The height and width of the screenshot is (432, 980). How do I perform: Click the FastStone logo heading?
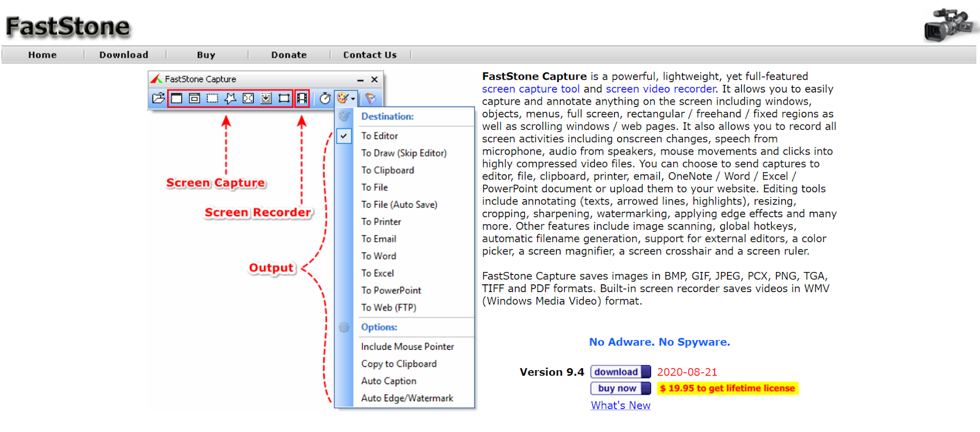pyautogui.click(x=68, y=26)
